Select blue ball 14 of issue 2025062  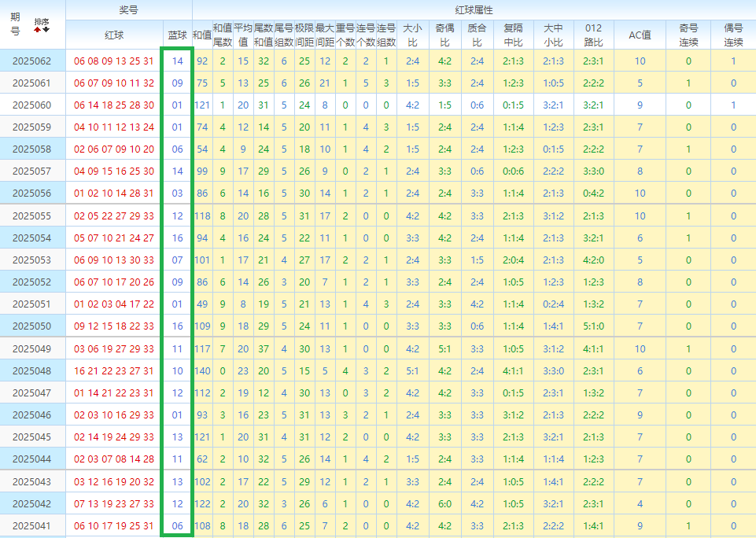click(x=177, y=61)
